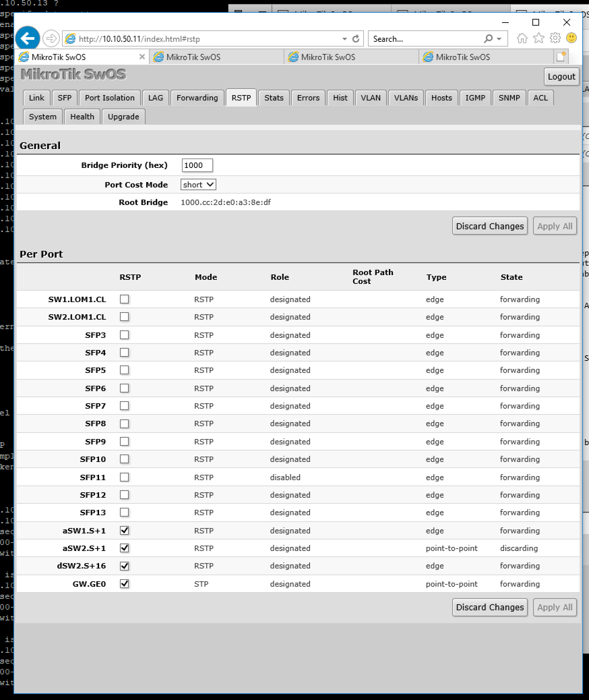Open the VLANs tab
Screen dimensions: 589x700
click(406, 98)
